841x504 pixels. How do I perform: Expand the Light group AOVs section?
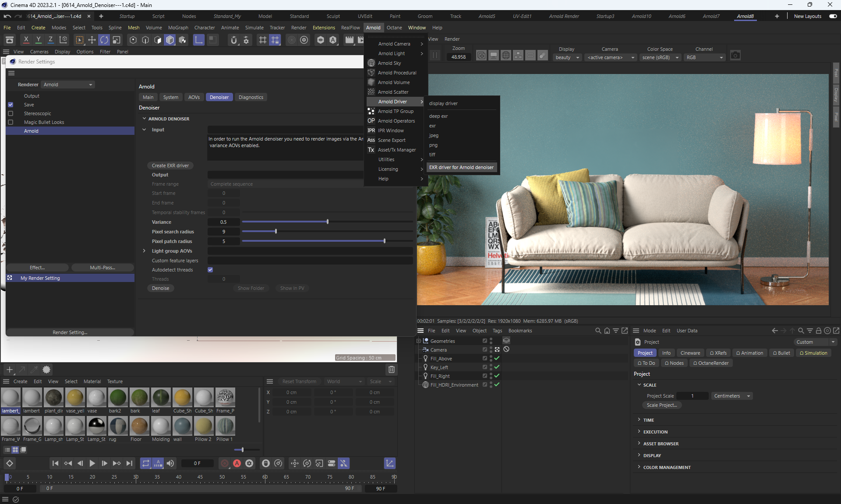pos(144,251)
